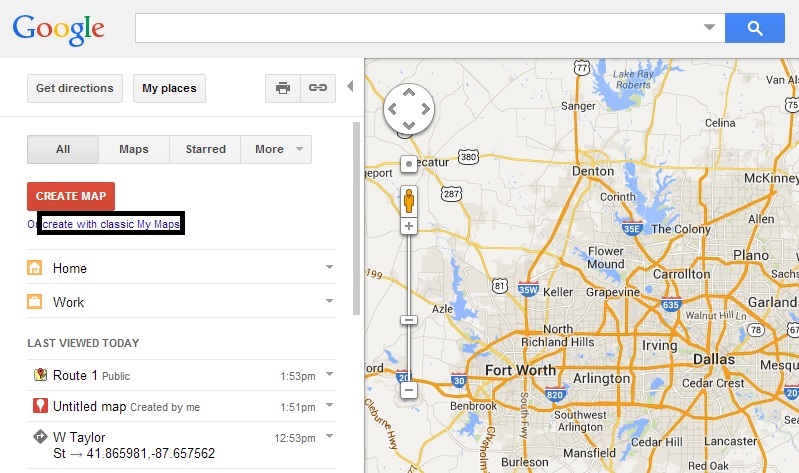Select the All tab
This screenshot has width=799, height=473.
point(63,149)
